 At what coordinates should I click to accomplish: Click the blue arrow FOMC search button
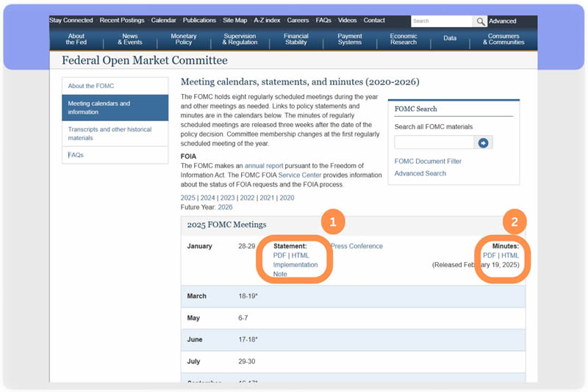pyautogui.click(x=483, y=142)
